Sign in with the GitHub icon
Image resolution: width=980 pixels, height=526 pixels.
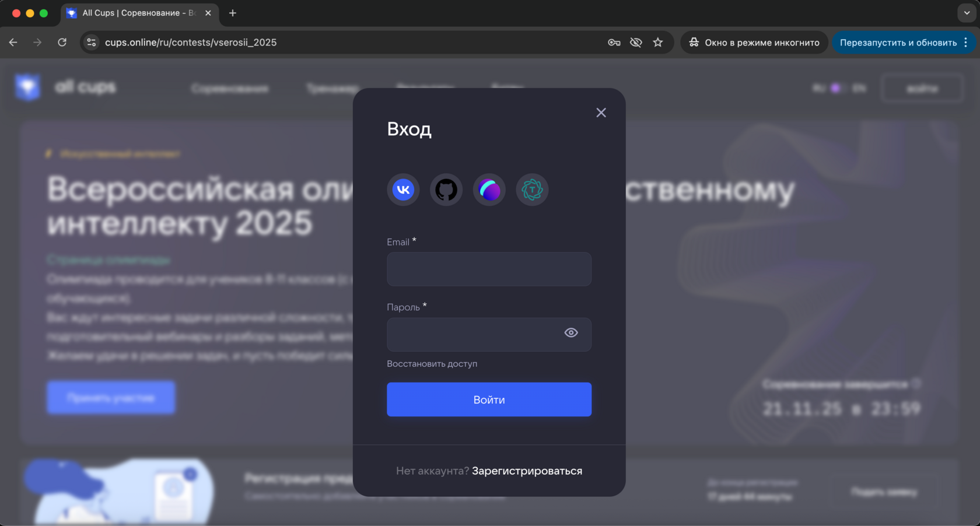[x=446, y=190]
